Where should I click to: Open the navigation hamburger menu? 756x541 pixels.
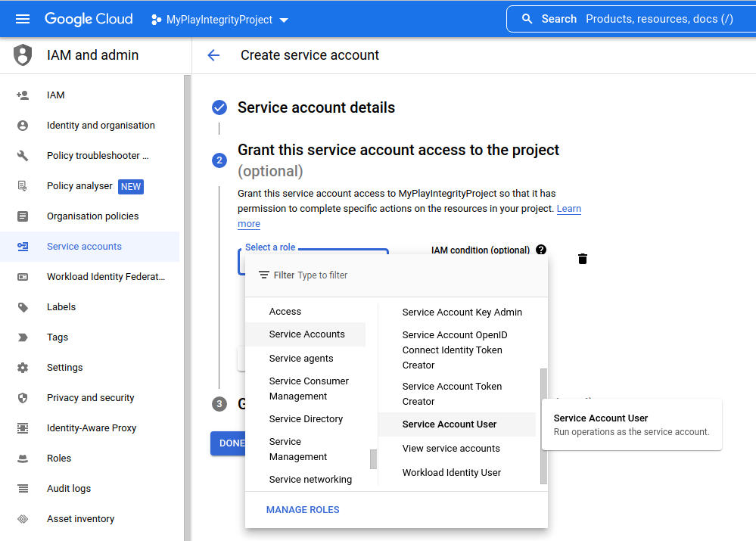coord(22,19)
